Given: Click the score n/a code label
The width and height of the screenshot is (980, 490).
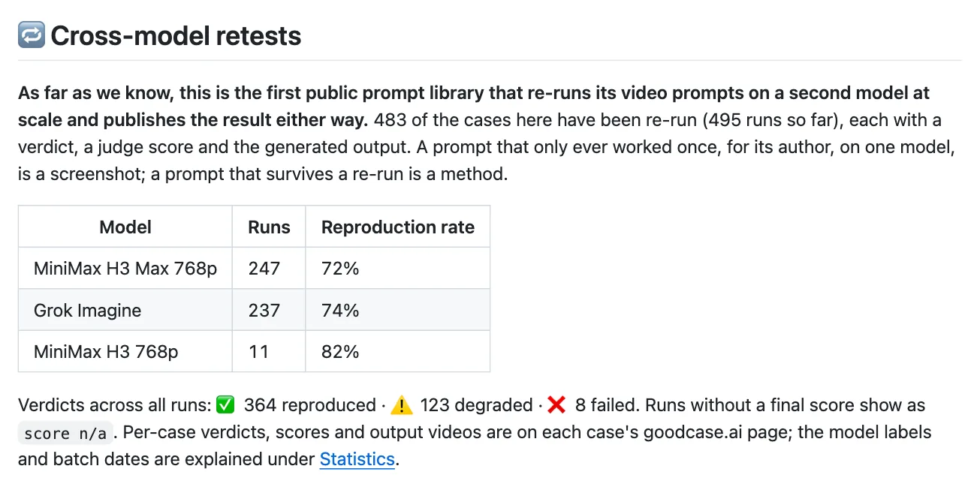Looking at the screenshot, I should (65, 433).
